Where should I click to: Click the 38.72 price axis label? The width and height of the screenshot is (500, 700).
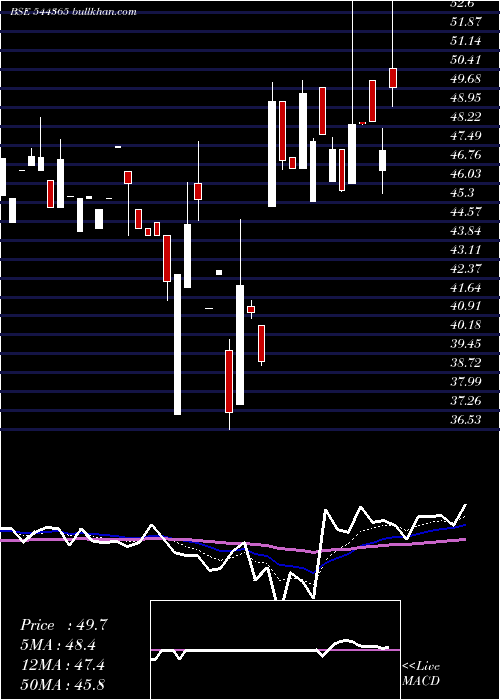pyautogui.click(x=465, y=363)
